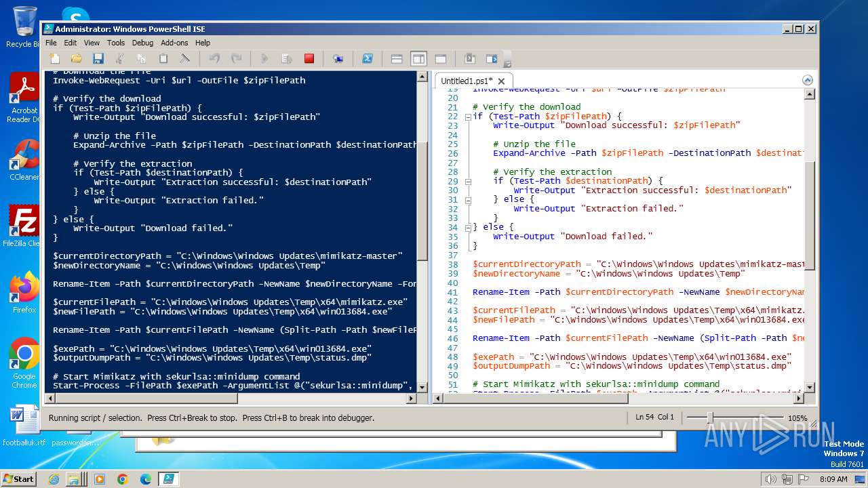
Task: Paste from clipboard using the Paste icon
Action: click(163, 59)
